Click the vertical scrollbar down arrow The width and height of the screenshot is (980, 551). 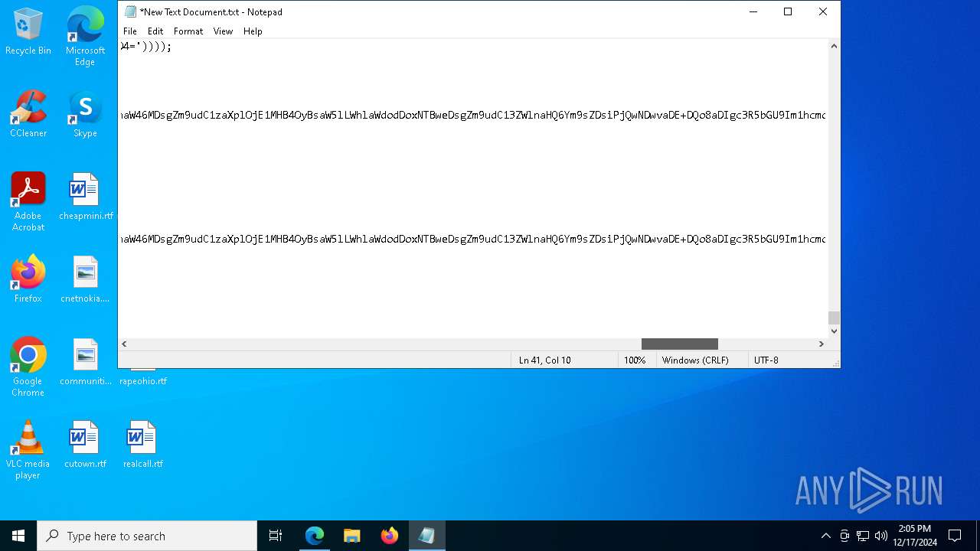[834, 331]
